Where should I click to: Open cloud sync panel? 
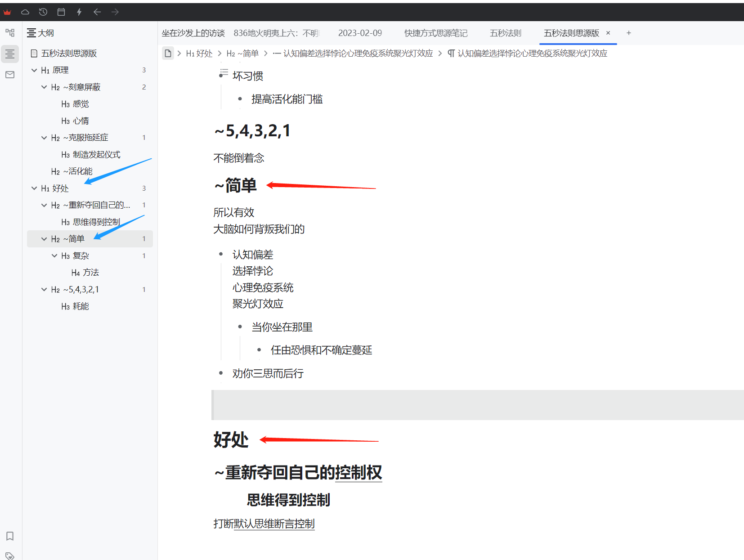click(25, 12)
